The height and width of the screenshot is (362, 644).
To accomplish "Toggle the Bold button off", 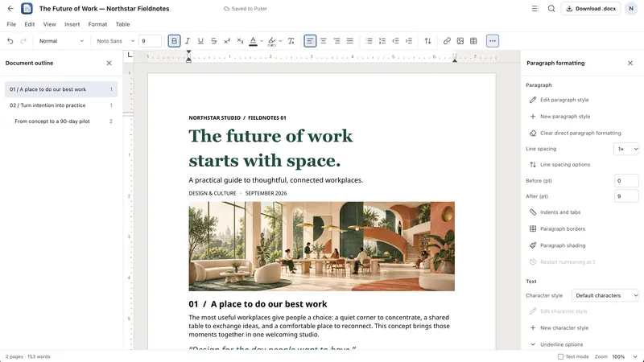I will [x=174, y=41].
